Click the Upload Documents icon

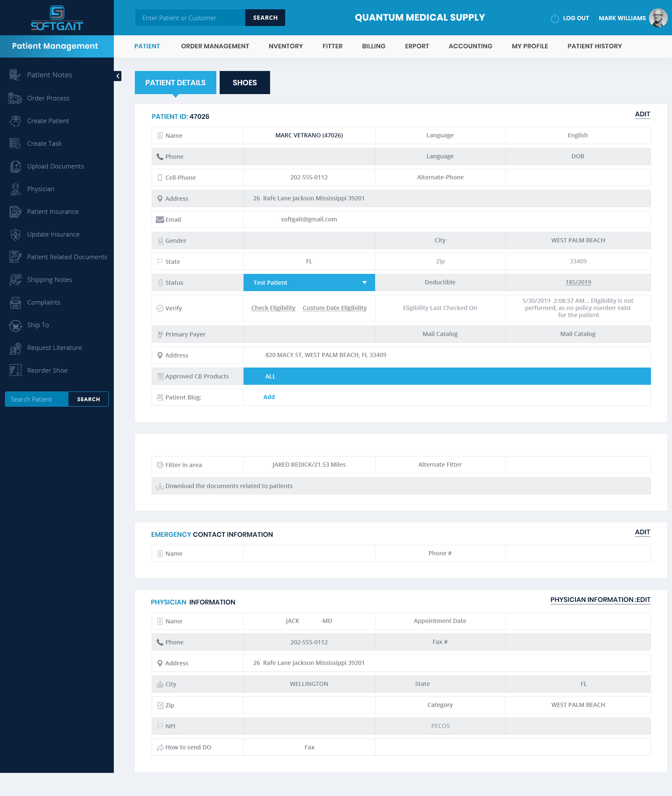[x=15, y=166]
